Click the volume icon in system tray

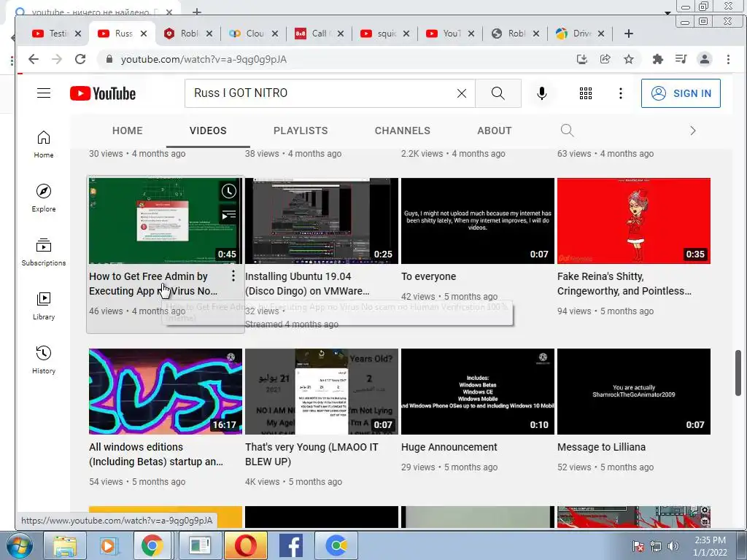pos(673,545)
